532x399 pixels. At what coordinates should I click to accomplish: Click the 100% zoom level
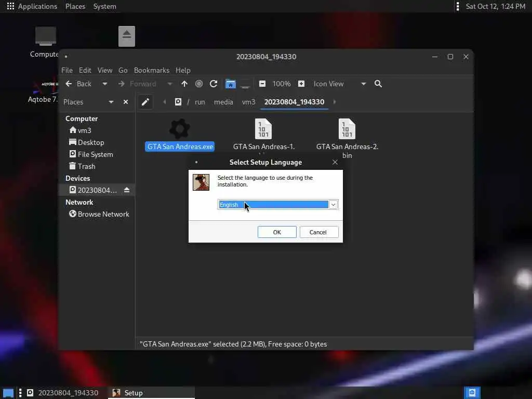pos(282,84)
